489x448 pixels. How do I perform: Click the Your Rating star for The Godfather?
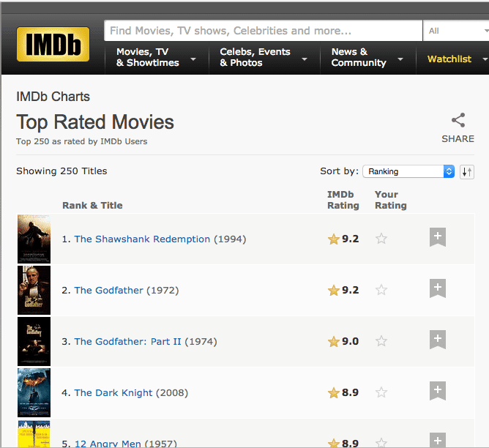pyautogui.click(x=381, y=290)
